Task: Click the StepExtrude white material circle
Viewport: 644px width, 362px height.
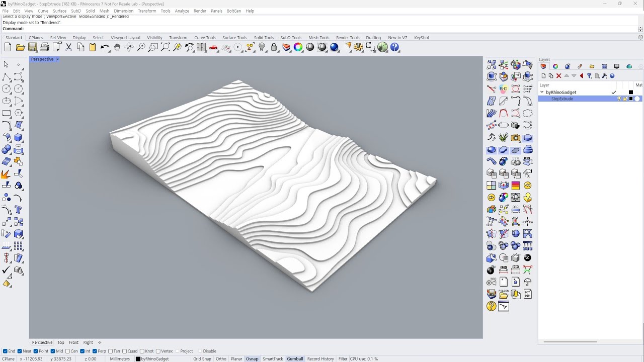Action: 637,99
